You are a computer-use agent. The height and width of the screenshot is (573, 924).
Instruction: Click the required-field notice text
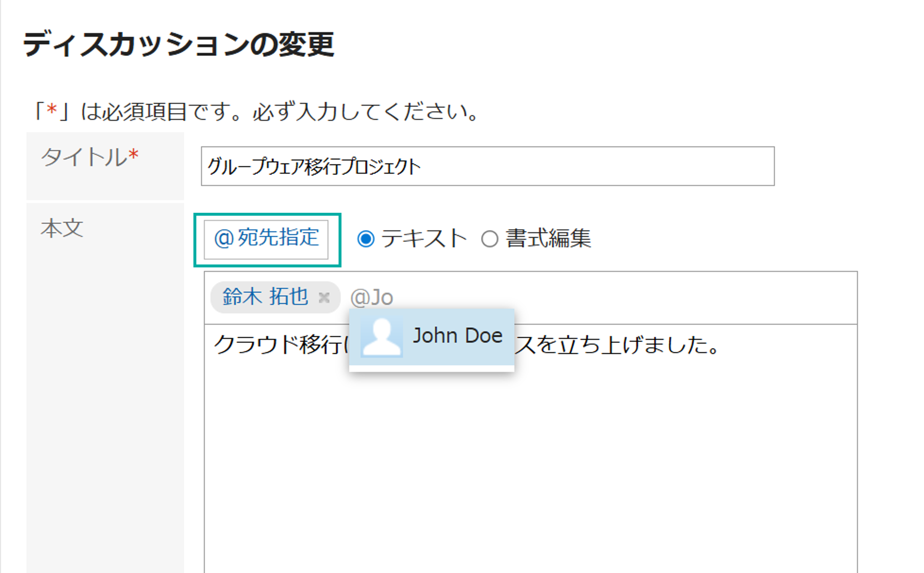click(256, 112)
